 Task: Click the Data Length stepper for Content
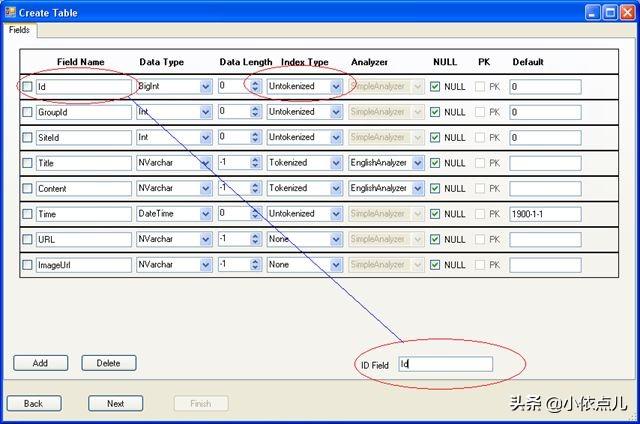coord(254,188)
